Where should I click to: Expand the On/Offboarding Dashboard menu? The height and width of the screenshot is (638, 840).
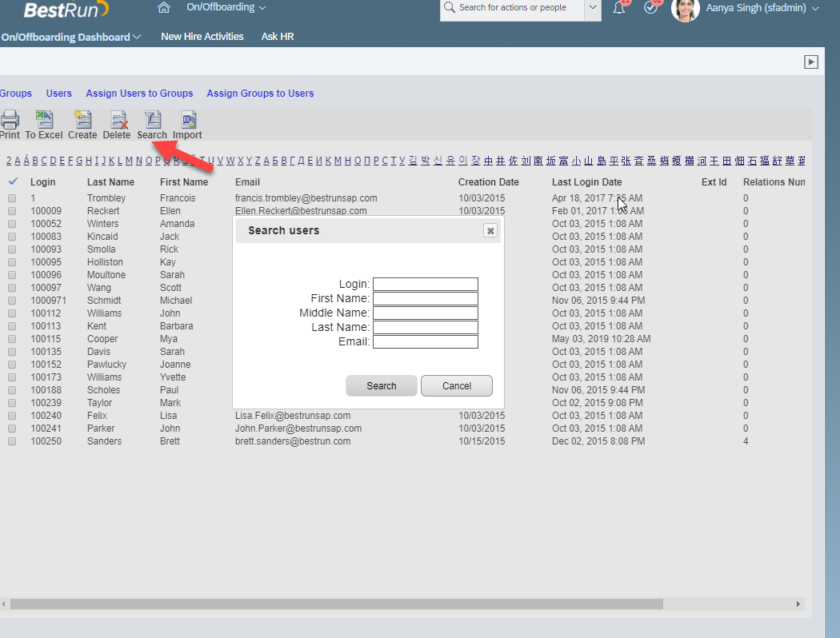[70, 37]
